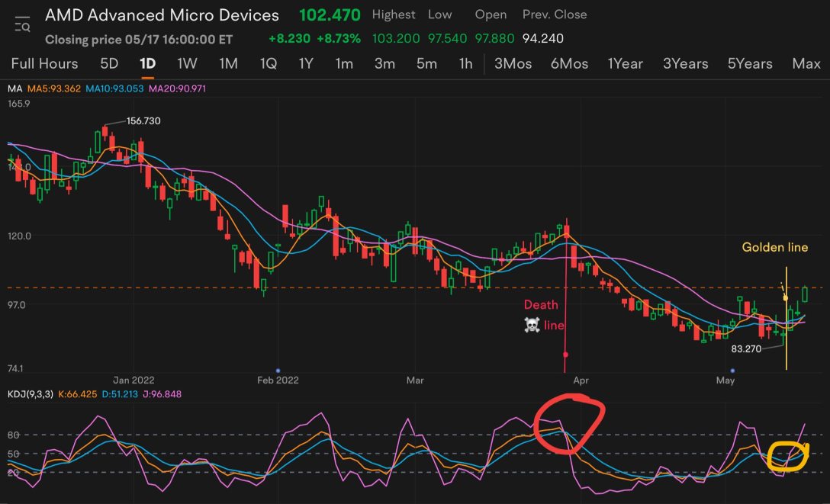This screenshot has width=830, height=504.
Task: Switch to 1m minute chart
Action: [344, 64]
